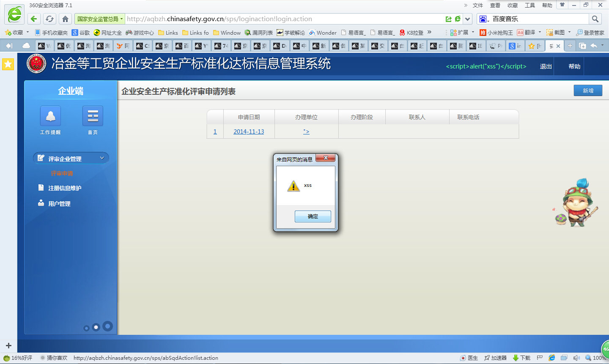Show more bookmarks with chevron
The image size is (609, 364).
[429, 32]
